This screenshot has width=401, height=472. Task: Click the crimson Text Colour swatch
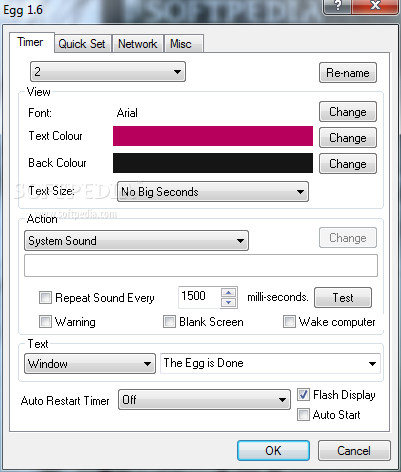pos(213,136)
